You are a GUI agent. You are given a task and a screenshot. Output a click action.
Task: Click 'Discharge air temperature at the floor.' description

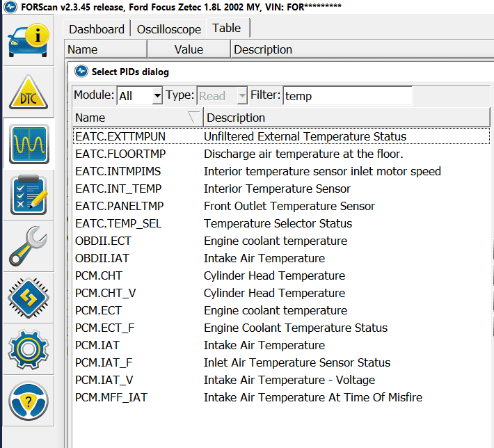coord(303,154)
